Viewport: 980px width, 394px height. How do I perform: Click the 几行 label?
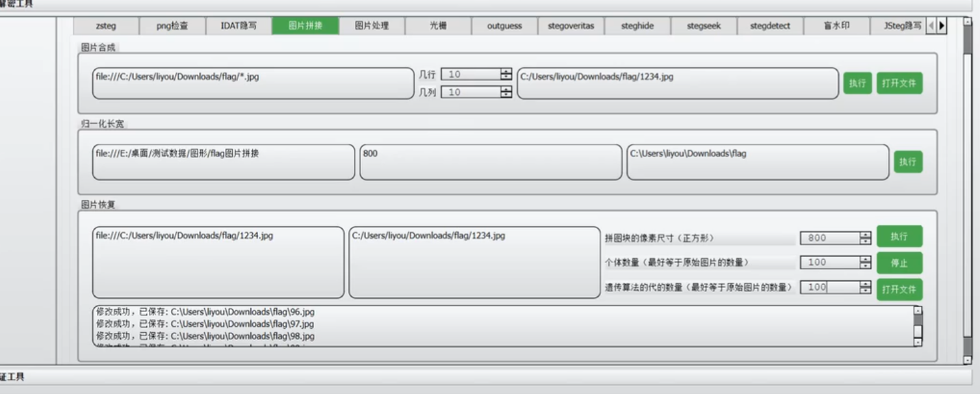click(x=427, y=75)
